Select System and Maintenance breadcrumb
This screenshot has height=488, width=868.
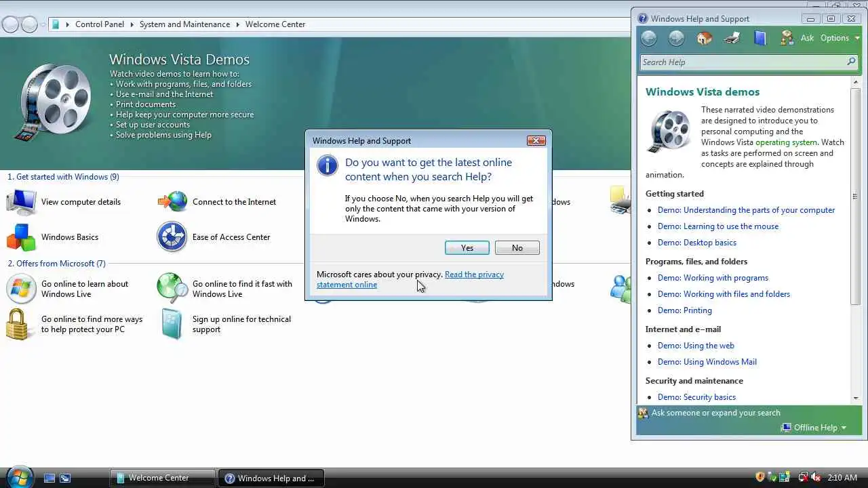pos(184,24)
